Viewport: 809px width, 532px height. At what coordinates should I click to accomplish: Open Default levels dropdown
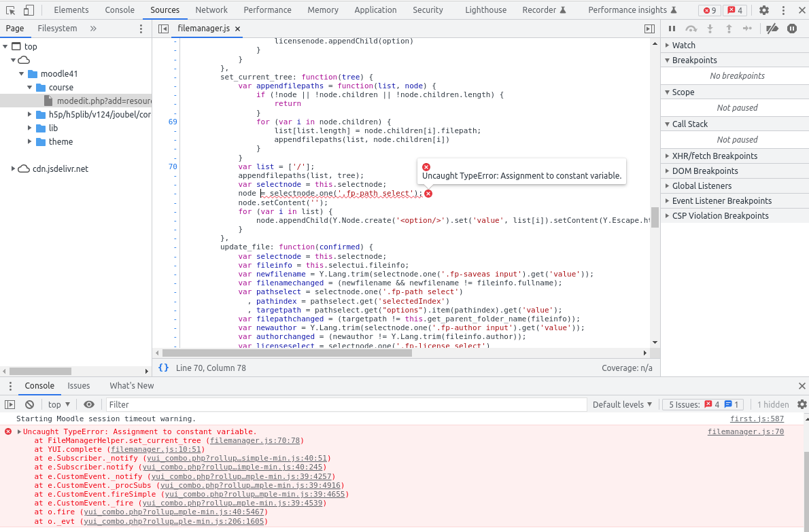[622, 405]
